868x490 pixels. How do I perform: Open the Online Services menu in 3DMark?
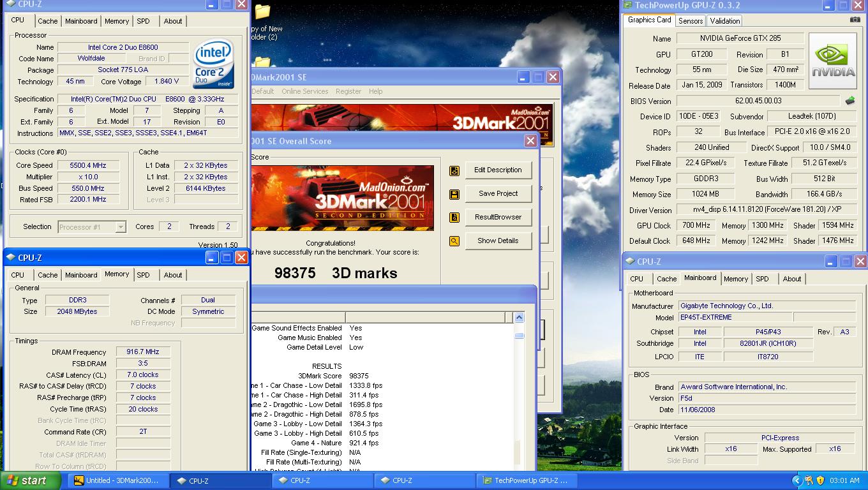coord(305,91)
